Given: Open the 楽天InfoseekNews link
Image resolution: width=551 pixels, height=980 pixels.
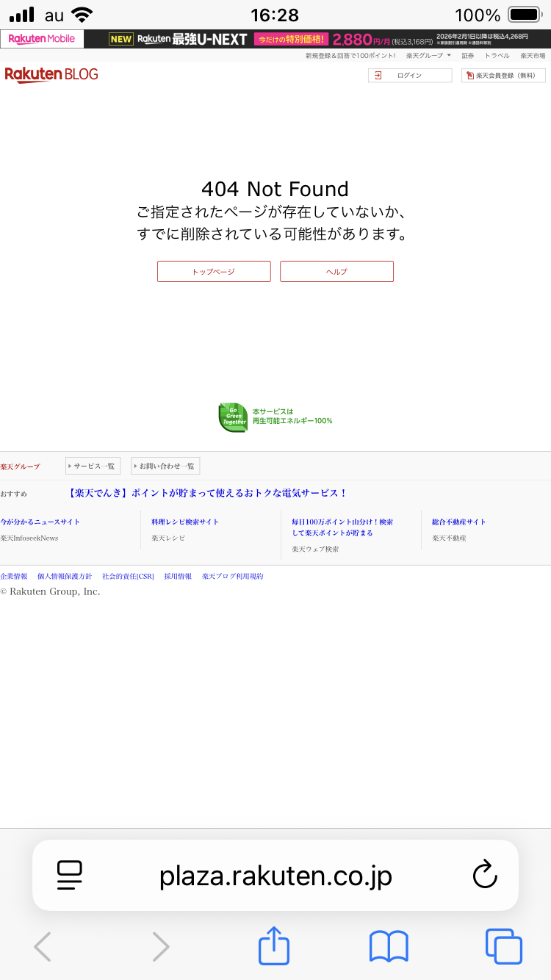Looking at the screenshot, I should pyautogui.click(x=29, y=538).
